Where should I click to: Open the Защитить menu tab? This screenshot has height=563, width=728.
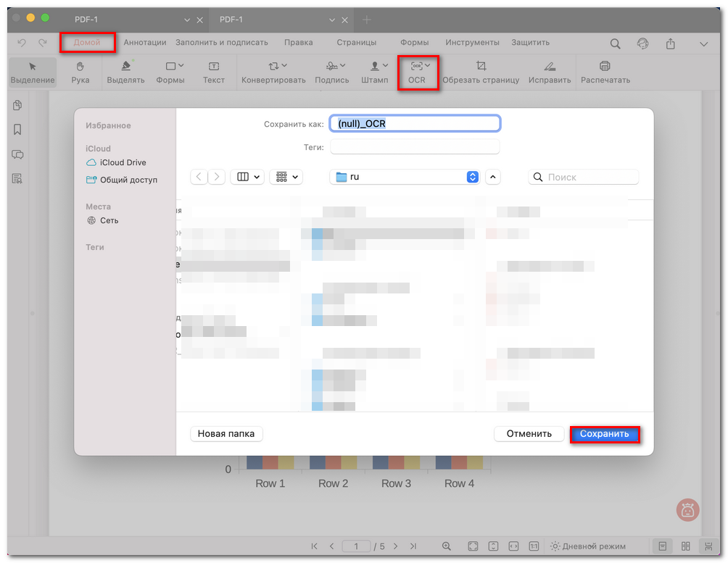coord(530,43)
